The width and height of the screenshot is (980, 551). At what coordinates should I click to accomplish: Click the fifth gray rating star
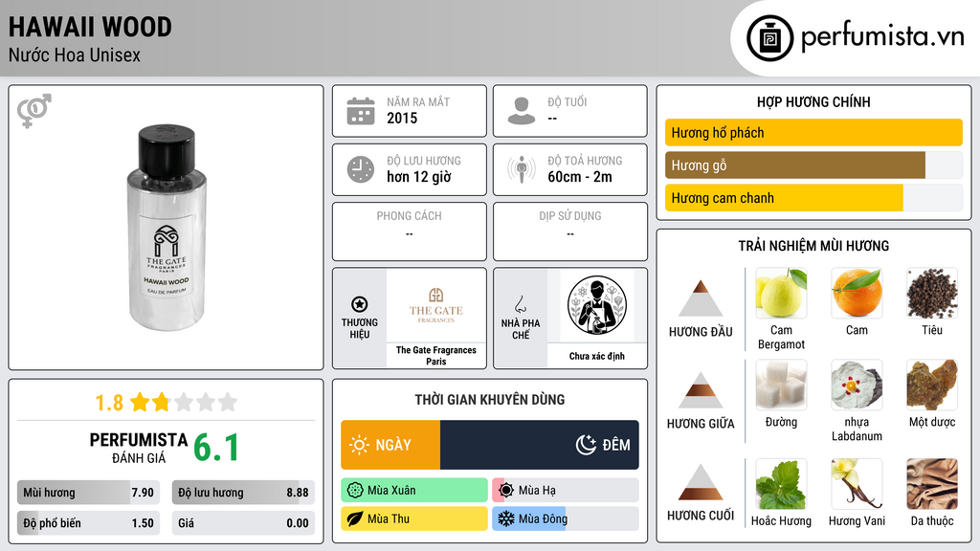pos(228,402)
